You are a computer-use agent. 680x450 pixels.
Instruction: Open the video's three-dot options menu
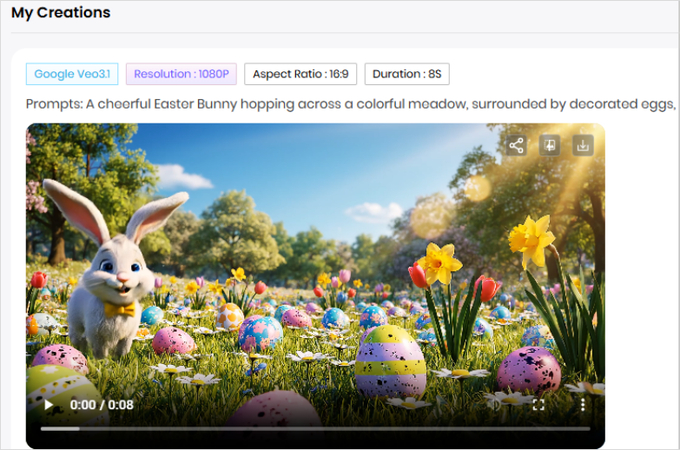pyautogui.click(x=582, y=405)
